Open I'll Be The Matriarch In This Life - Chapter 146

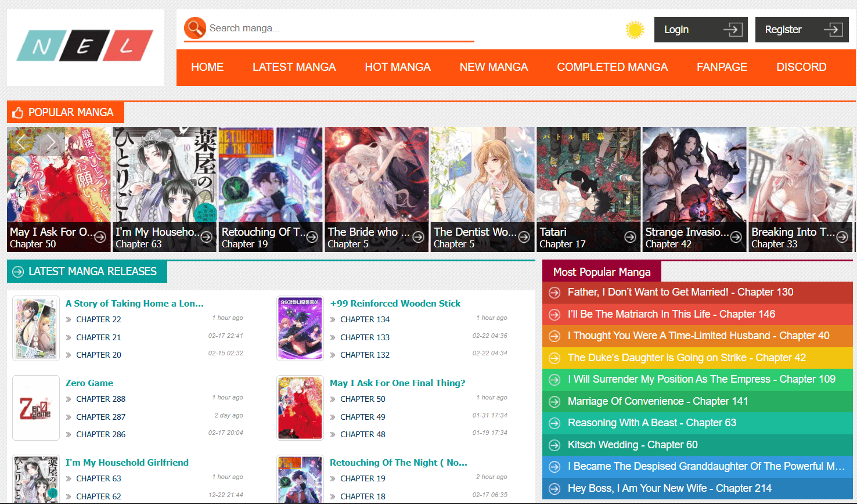(x=671, y=314)
